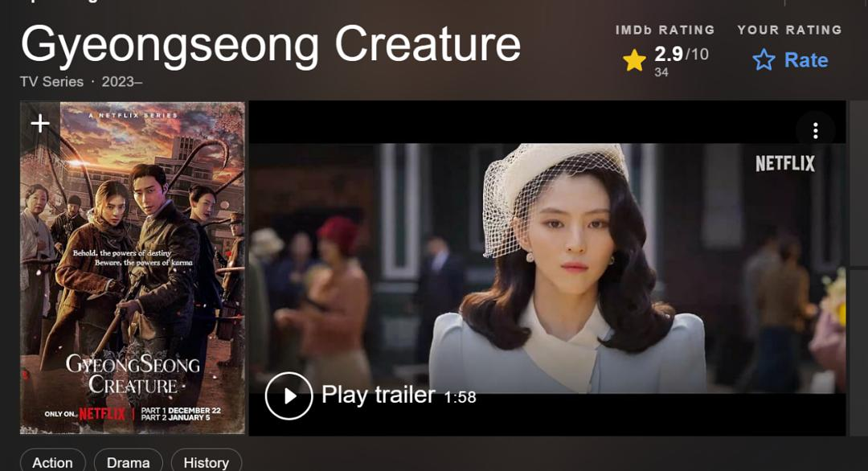Click the rating count number 34
This screenshot has height=471, width=868.
661,72
